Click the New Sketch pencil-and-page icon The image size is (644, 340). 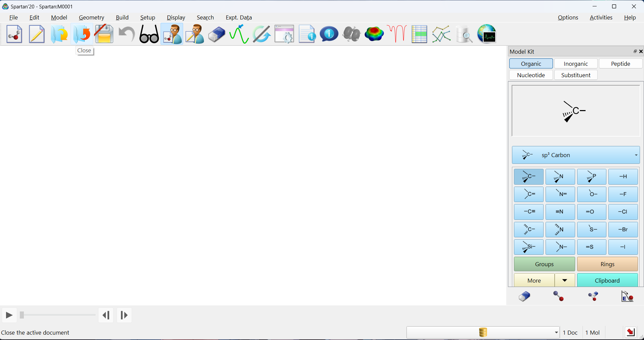pos(37,34)
